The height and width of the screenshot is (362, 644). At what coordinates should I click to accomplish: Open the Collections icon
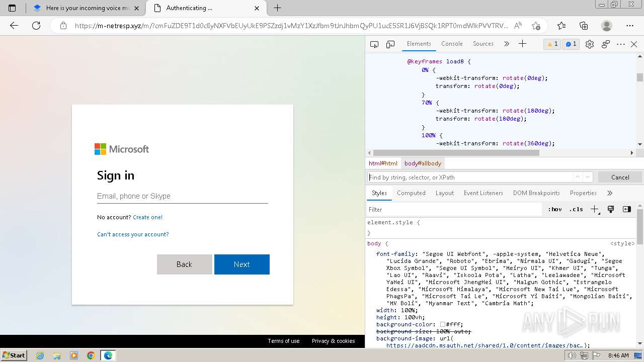point(584,26)
